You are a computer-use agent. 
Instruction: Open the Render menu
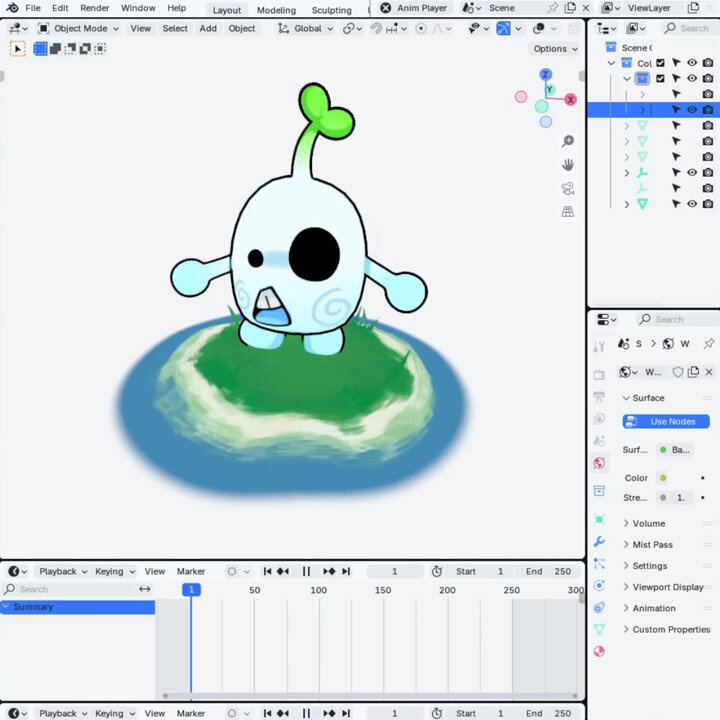(95, 8)
